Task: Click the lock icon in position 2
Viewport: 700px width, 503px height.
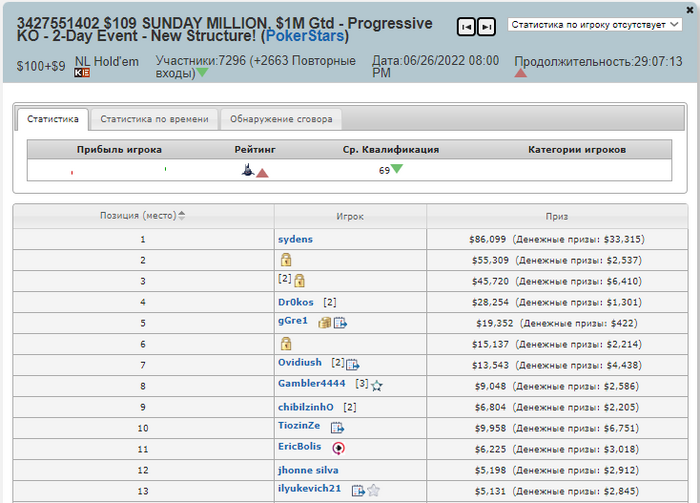Action: pos(286,260)
